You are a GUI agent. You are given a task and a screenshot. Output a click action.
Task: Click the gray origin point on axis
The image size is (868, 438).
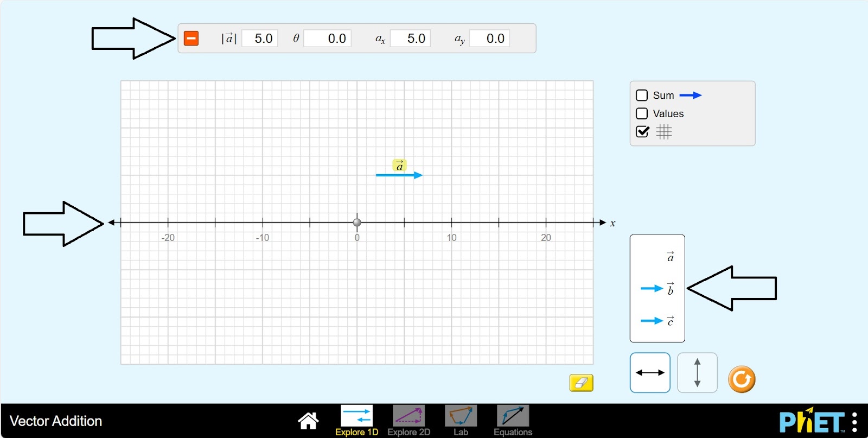[x=357, y=223]
